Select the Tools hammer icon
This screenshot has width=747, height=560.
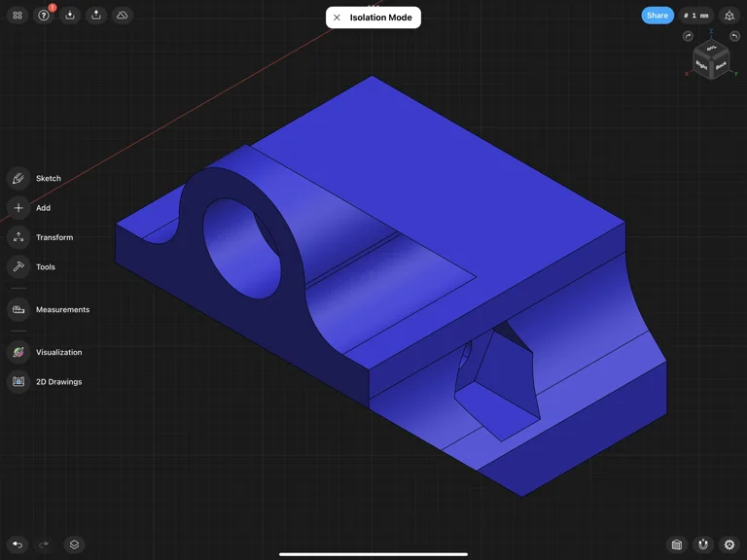pyautogui.click(x=18, y=266)
